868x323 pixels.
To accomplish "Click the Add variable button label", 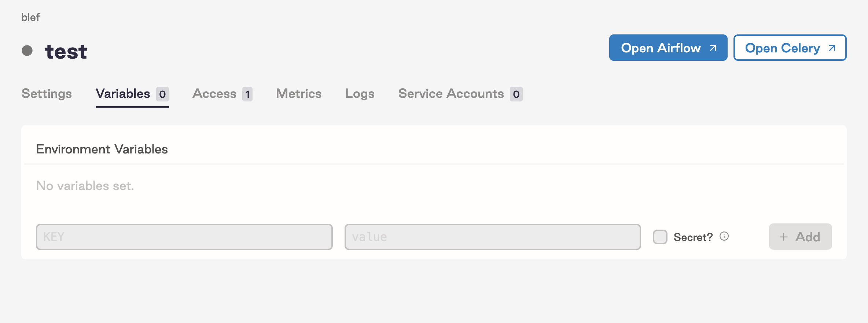I will pyautogui.click(x=808, y=237).
